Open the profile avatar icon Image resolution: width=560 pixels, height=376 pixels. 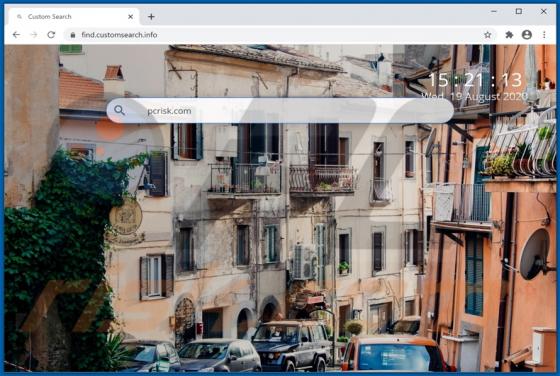(527, 35)
